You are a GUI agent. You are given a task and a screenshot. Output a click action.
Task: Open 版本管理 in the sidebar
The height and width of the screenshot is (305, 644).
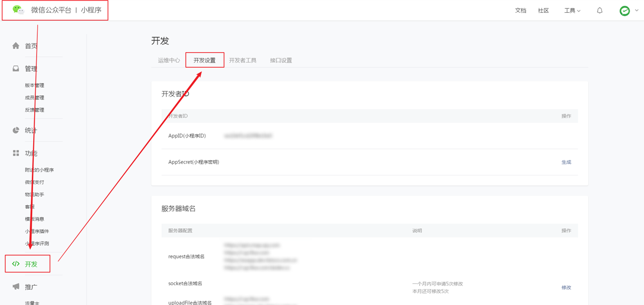click(35, 86)
